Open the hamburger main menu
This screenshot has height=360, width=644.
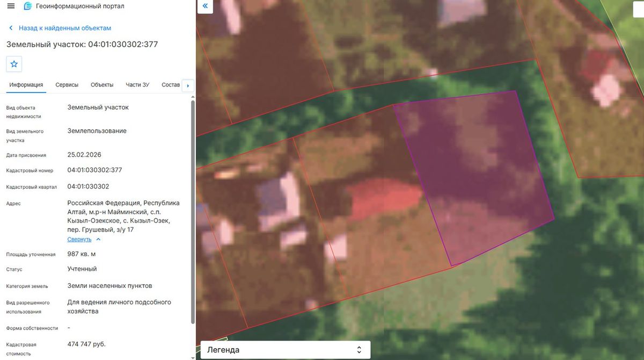(x=11, y=6)
